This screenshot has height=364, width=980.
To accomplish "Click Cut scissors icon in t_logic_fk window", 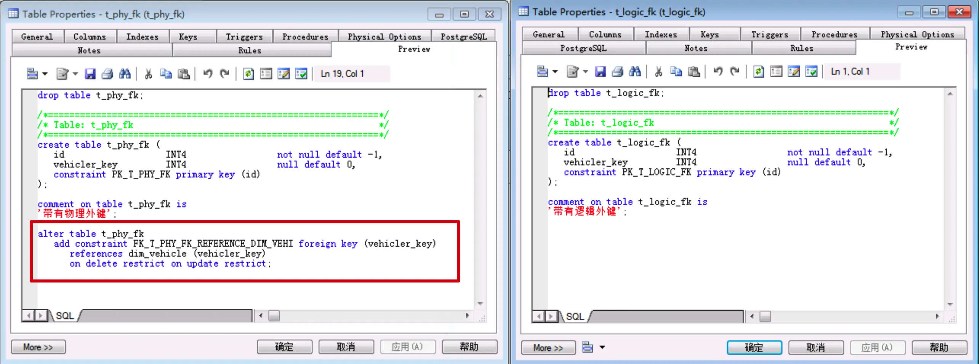I will [x=659, y=71].
